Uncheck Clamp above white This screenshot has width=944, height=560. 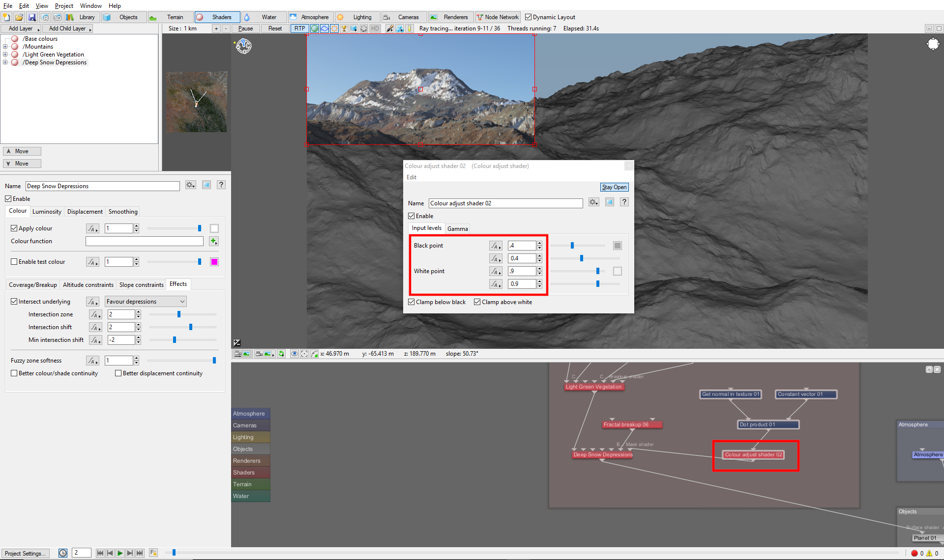(x=477, y=302)
